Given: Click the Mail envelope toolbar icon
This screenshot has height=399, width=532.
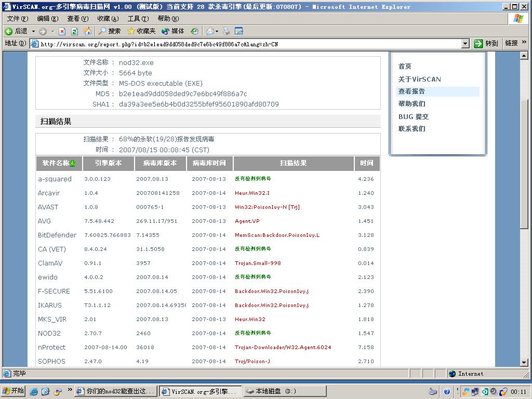Looking at the screenshot, I should 210,31.
